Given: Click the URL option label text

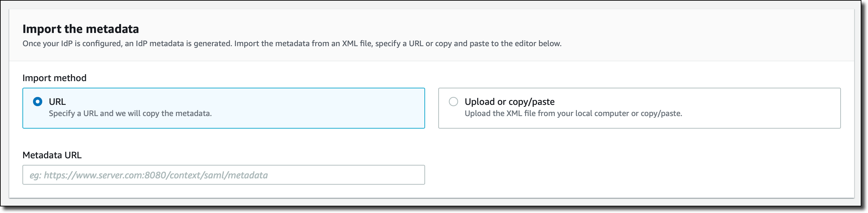Looking at the screenshot, I should tap(57, 102).
